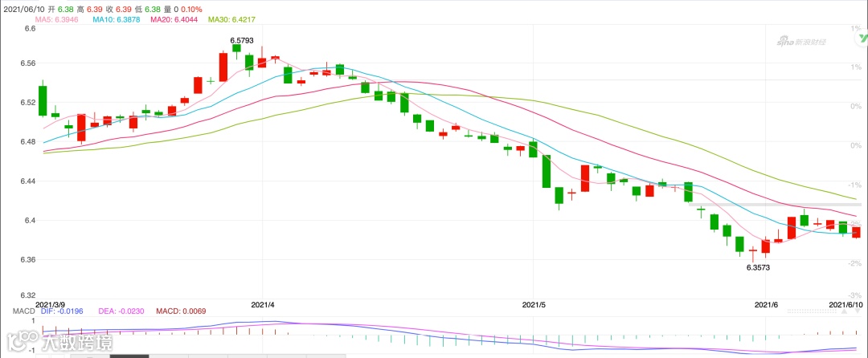Click the 0.10% change value in the header
Viewport: 868px width, 358px height.
(190, 10)
